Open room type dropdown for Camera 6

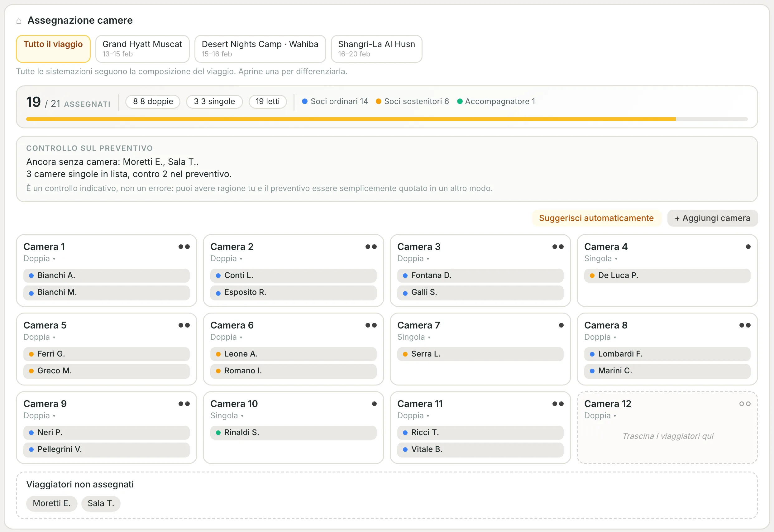click(x=226, y=337)
